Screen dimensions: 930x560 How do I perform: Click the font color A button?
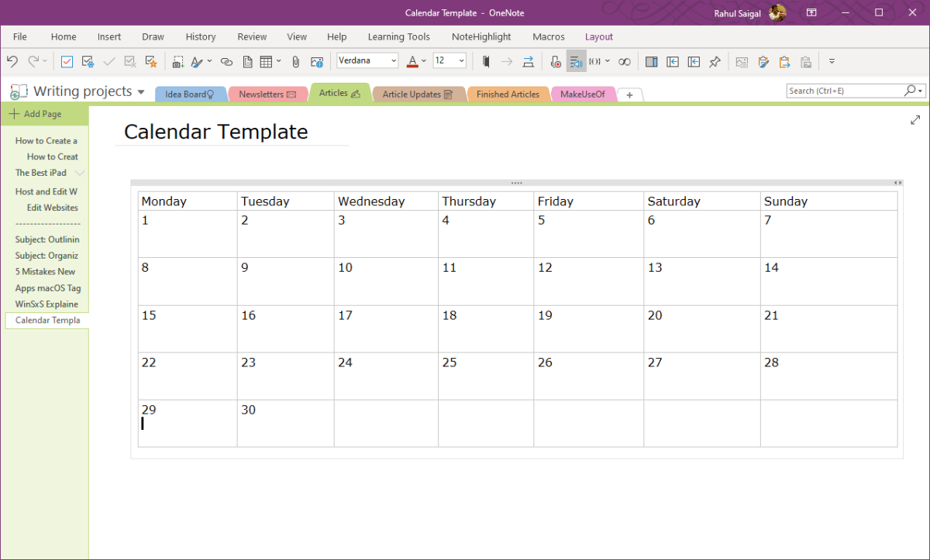pos(412,61)
